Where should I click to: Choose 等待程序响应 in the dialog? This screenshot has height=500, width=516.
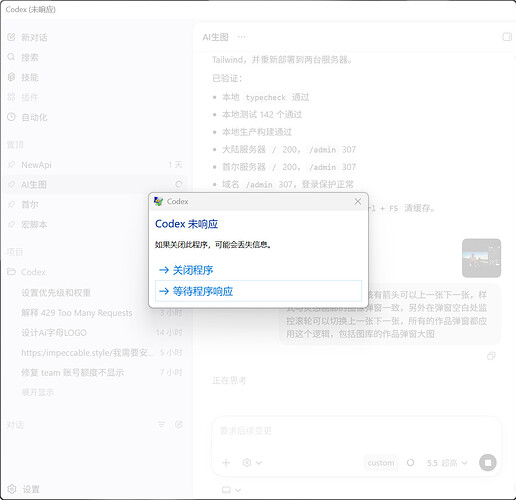tap(258, 291)
